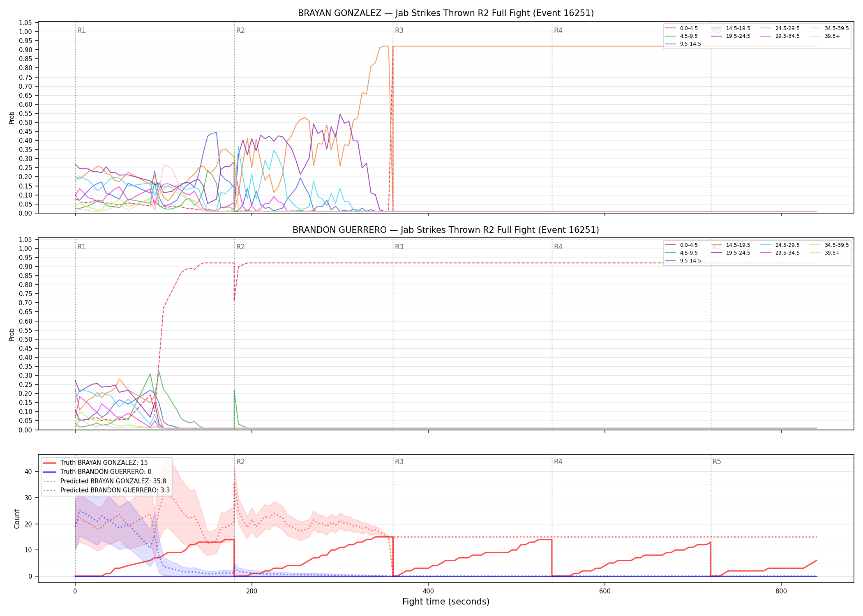Viewport: 863px width, 616px height.
Task: Click the R5 round marker in the Count chart
Action: (x=717, y=462)
